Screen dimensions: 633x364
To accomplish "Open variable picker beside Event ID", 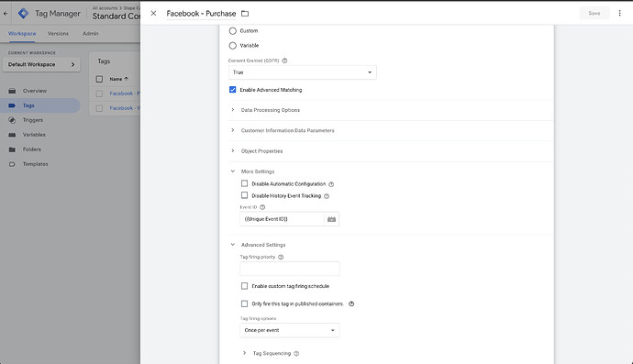I will pos(331,219).
